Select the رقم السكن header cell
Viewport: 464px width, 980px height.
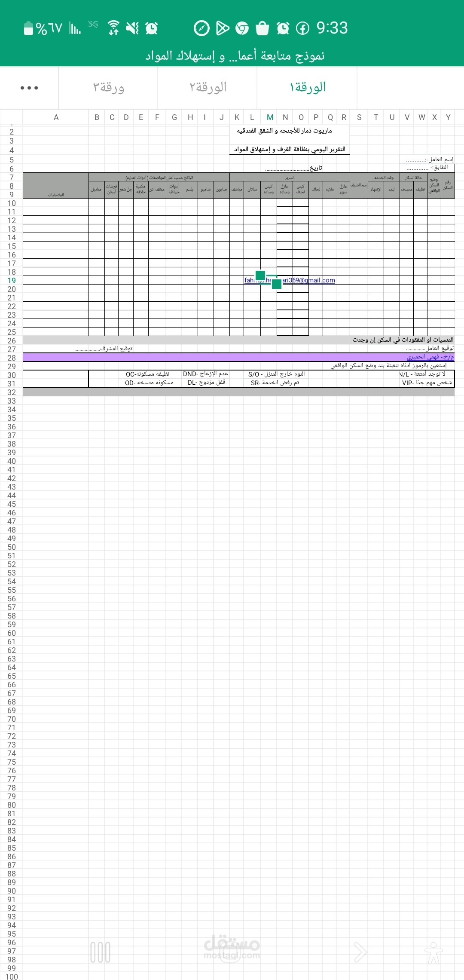point(448,185)
